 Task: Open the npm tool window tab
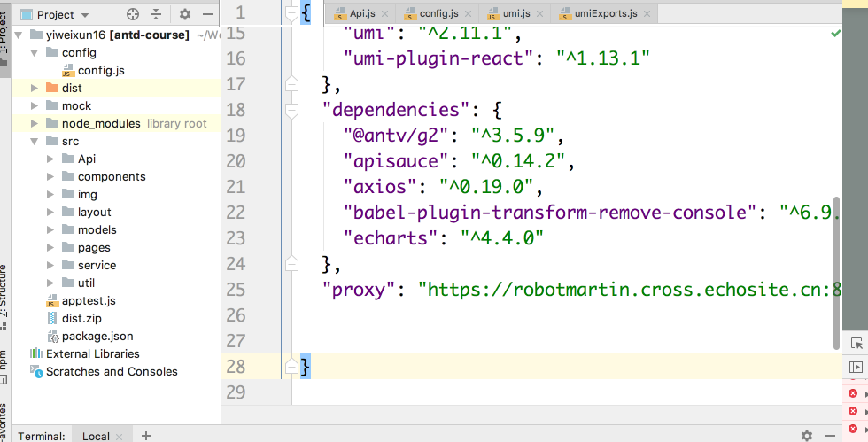[x=4, y=367]
